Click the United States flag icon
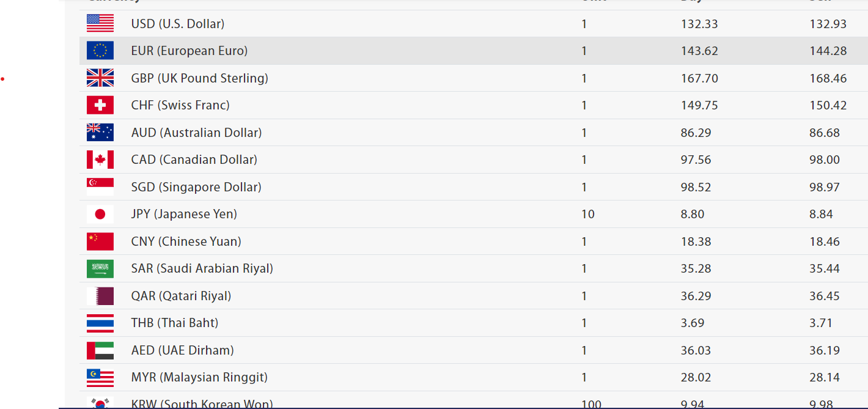The image size is (868, 409). (100, 24)
